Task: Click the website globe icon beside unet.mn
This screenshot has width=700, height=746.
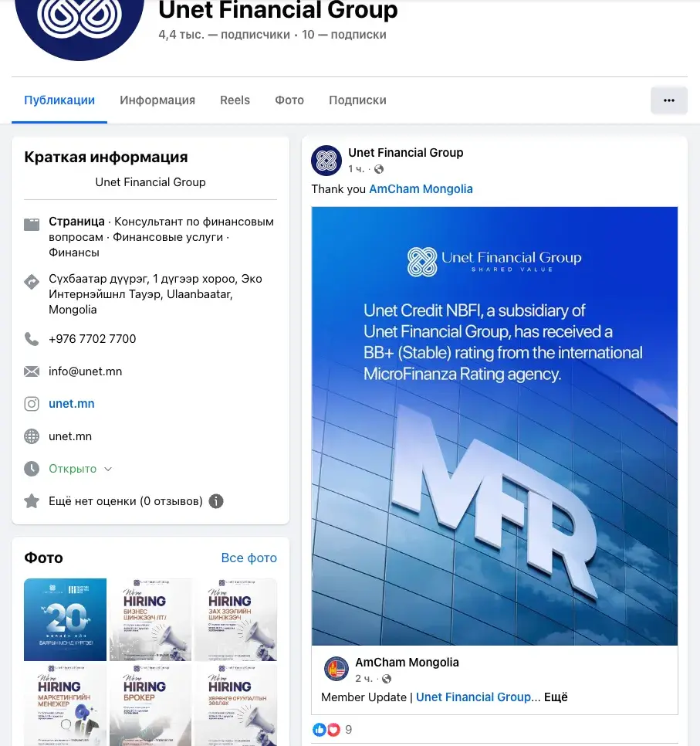Action: pos(32,436)
